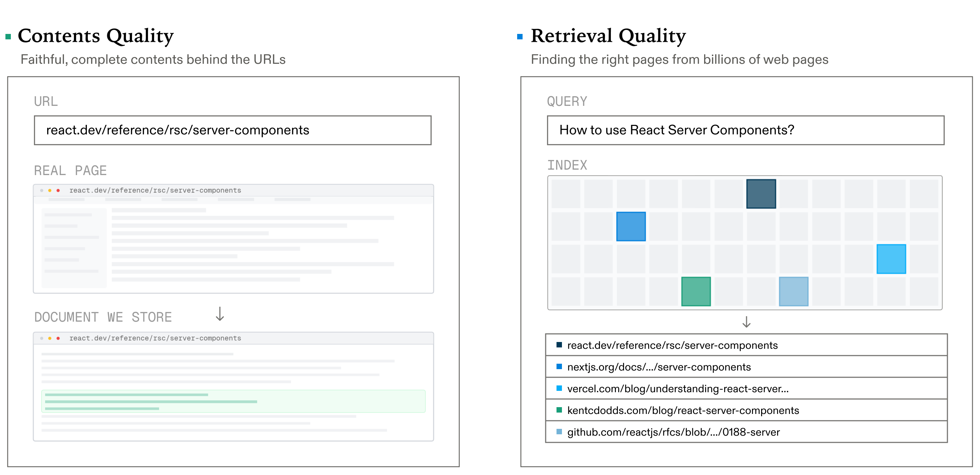Viewport: 980px width, 475px height.
Task: Click the dark navy marker beside react.dev result
Action: (559, 345)
